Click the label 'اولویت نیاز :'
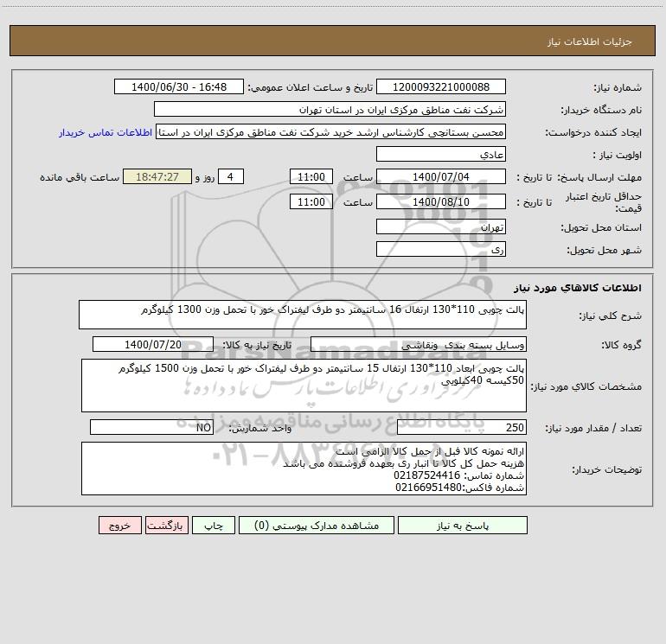Image resolution: width=666 pixels, height=644 pixels. (x=618, y=156)
